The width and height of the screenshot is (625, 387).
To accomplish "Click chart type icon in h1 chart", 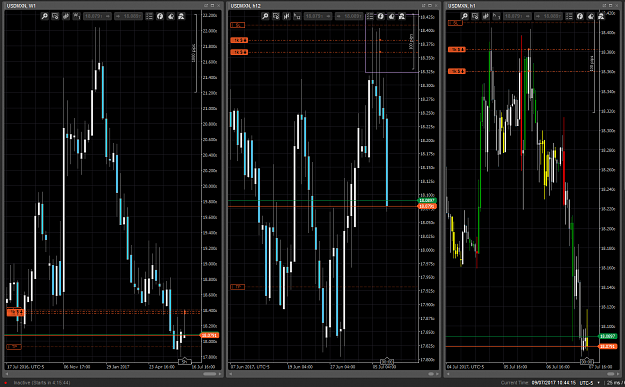I will [x=485, y=16].
